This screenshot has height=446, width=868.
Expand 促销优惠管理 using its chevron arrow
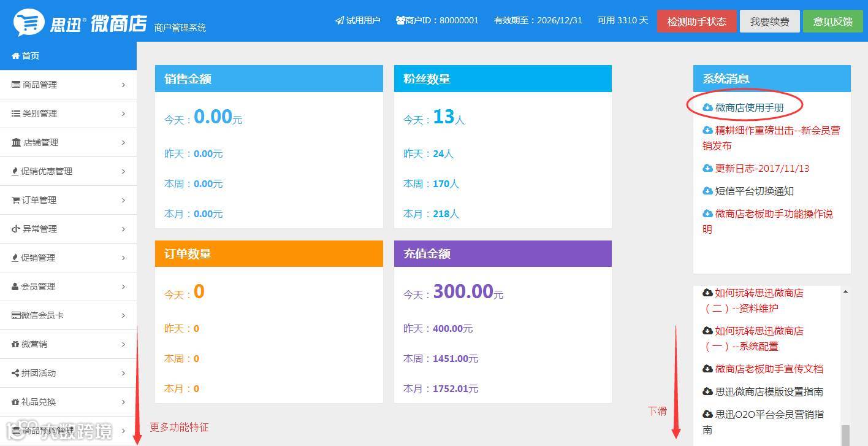click(x=123, y=171)
